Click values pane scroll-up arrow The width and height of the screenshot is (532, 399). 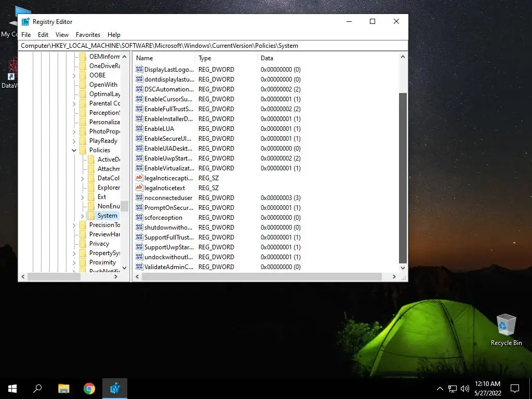point(403,57)
